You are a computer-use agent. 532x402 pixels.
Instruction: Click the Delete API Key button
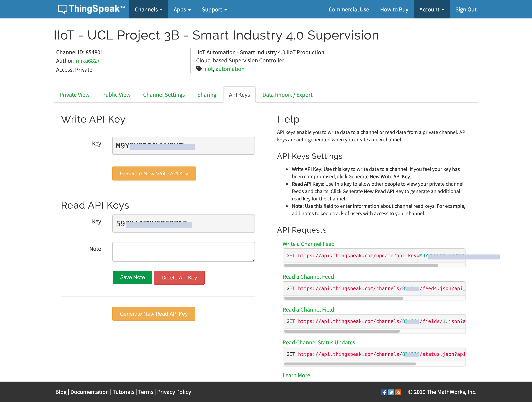pos(179,278)
